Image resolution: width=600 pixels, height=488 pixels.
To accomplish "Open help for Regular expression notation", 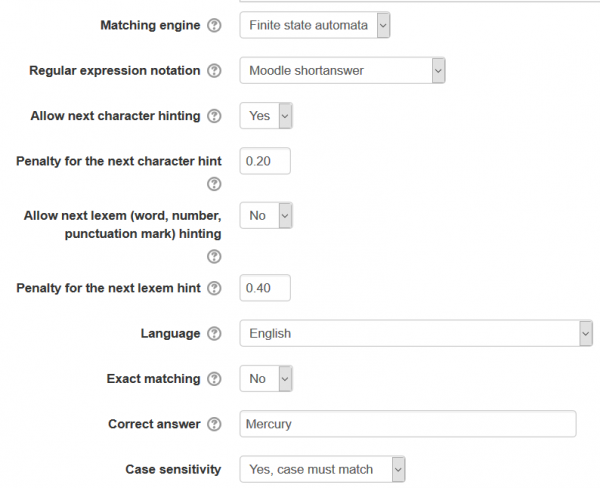I will pos(214,71).
